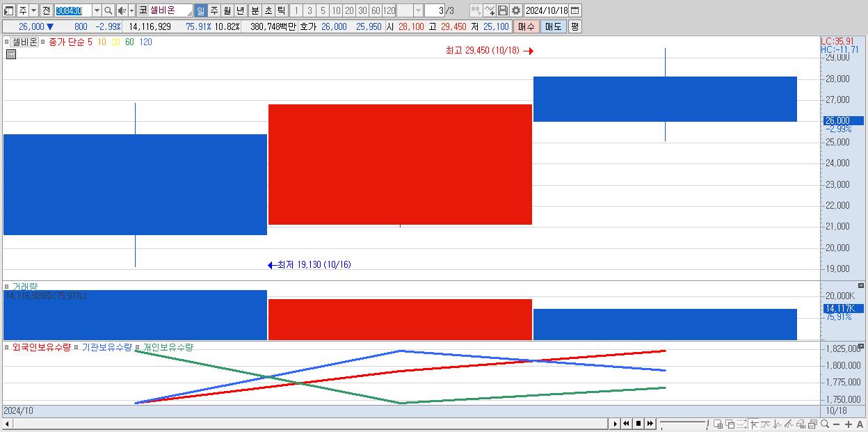Select the interval 60 button in the top toolbar
This screenshot has height=432, width=868.
point(376,10)
